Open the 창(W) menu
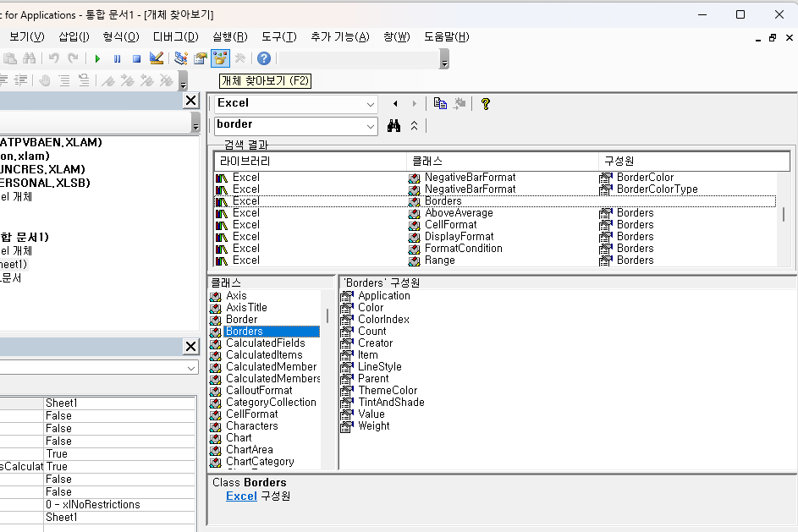798x532 pixels. [396, 36]
